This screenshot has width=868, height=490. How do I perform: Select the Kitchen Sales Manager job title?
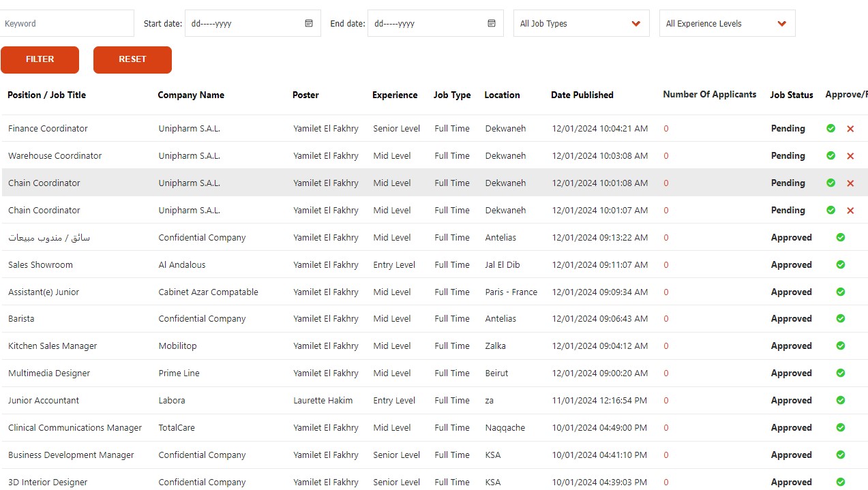pyautogui.click(x=53, y=346)
